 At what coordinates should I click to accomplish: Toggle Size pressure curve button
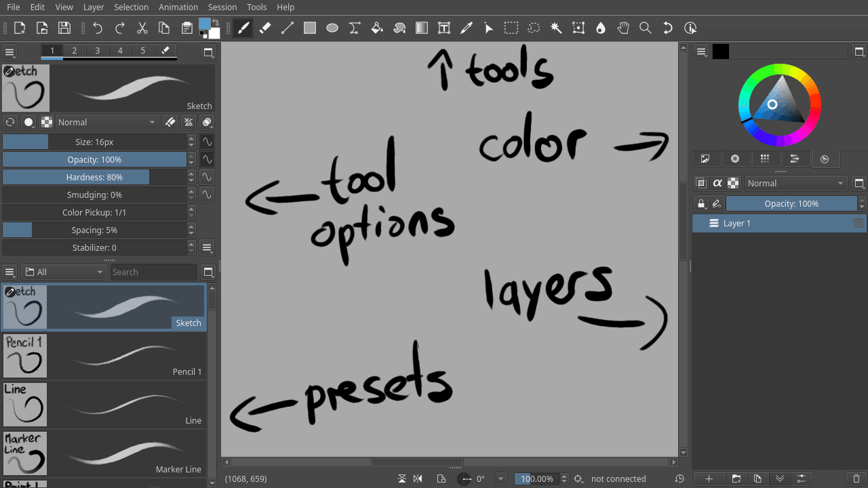pyautogui.click(x=207, y=142)
